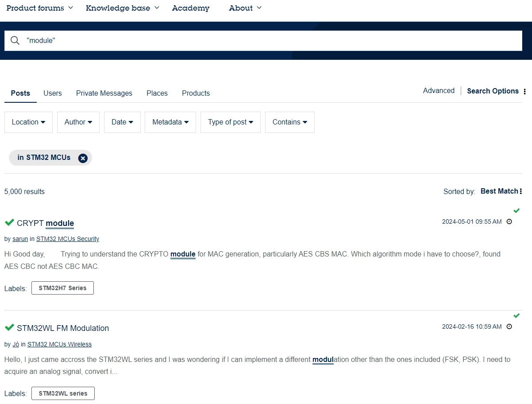This screenshot has width=532, height=404.
Task: Click small green check above 2024-02-16 timestamp
Action: coord(517,315)
